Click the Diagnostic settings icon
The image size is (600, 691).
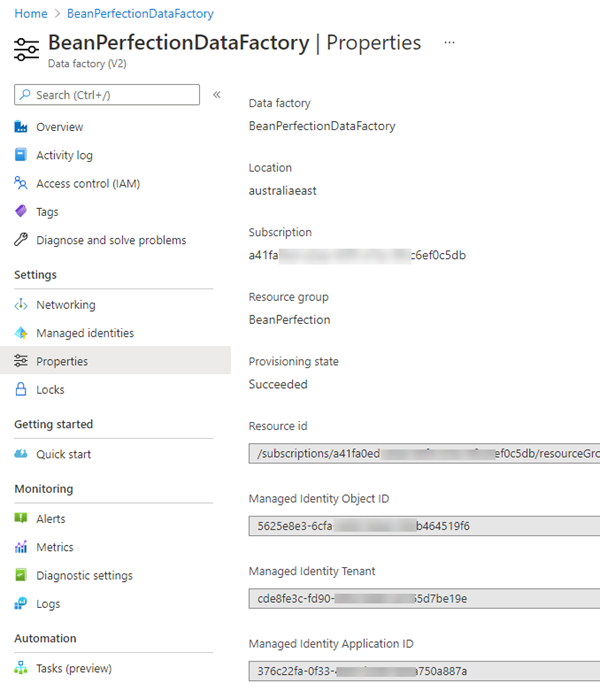(x=21, y=575)
